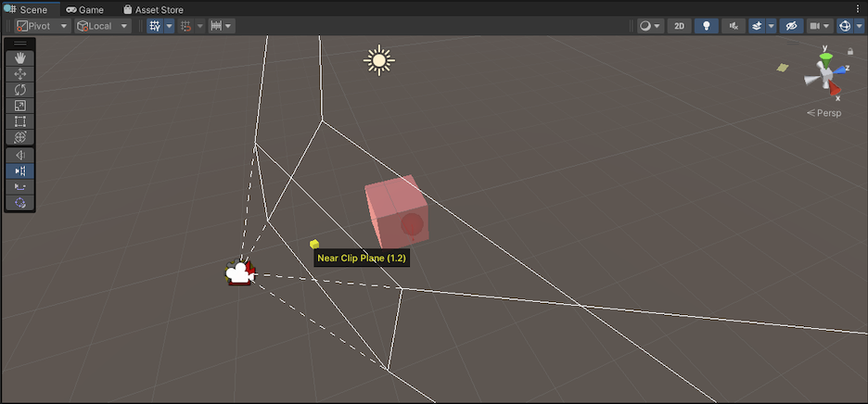The image size is (868, 404).
Task: Select the Transform tool
Action: click(20, 137)
